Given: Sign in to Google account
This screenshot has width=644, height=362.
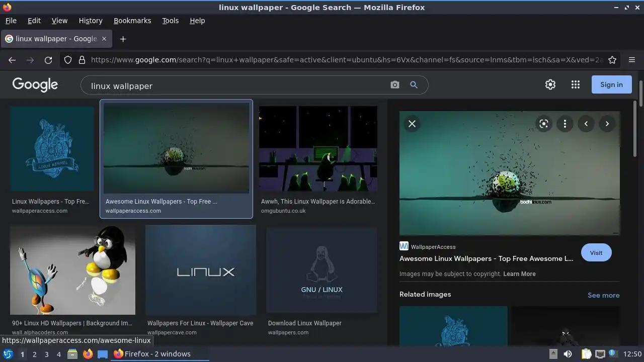Looking at the screenshot, I should (611, 84).
